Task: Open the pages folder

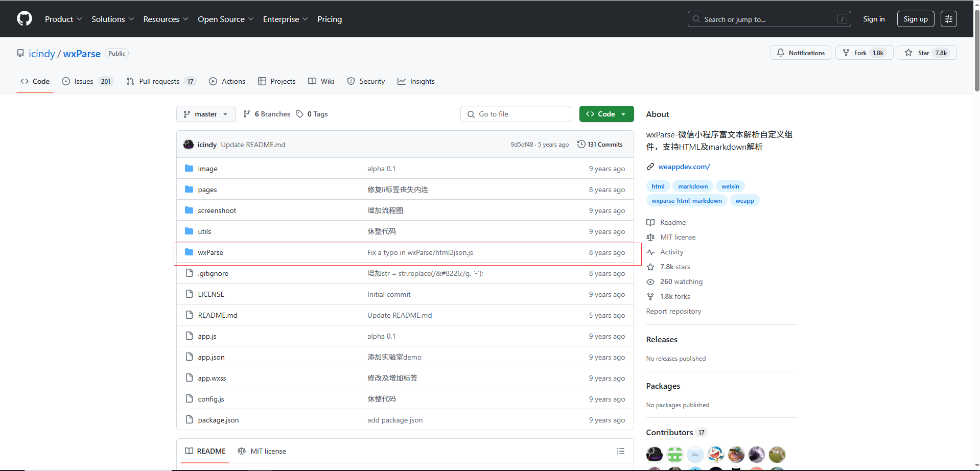Action: click(207, 190)
